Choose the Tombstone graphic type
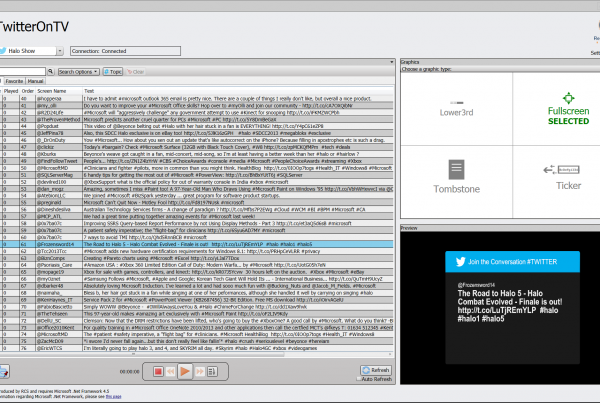 pos(456,181)
